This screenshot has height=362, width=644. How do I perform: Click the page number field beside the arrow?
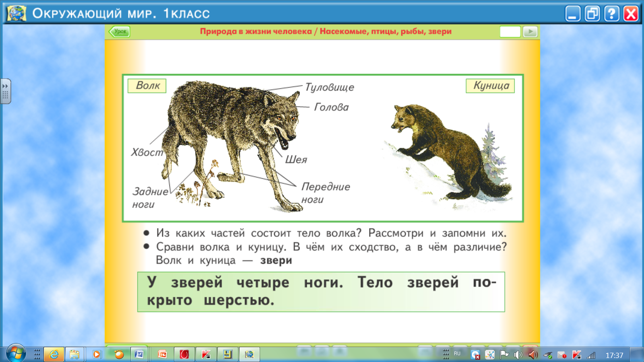pyautogui.click(x=510, y=31)
